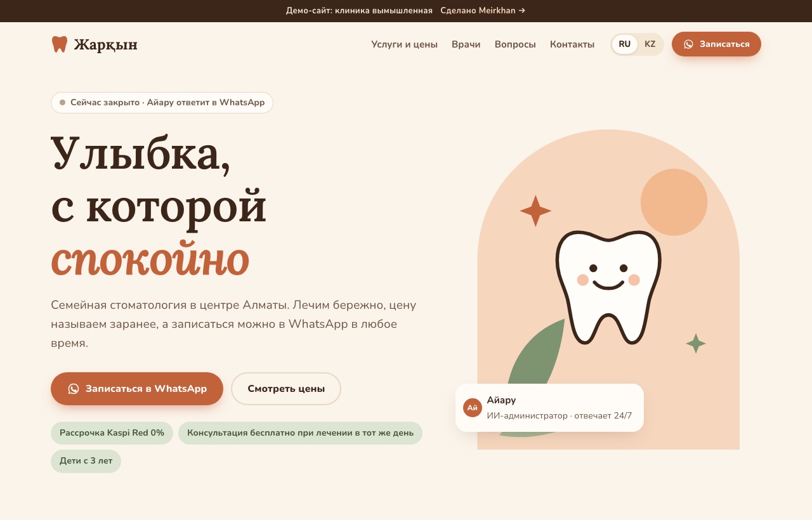Click the Дети с 3 лет chip
Image resolution: width=812 pixels, height=520 pixels.
86,461
